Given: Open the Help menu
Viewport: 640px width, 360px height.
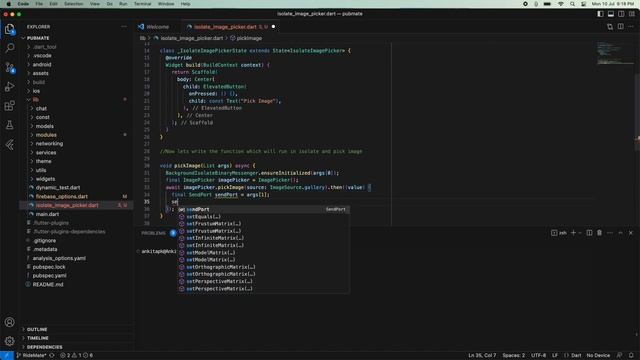Looking at the screenshot, I should click(x=185, y=4).
